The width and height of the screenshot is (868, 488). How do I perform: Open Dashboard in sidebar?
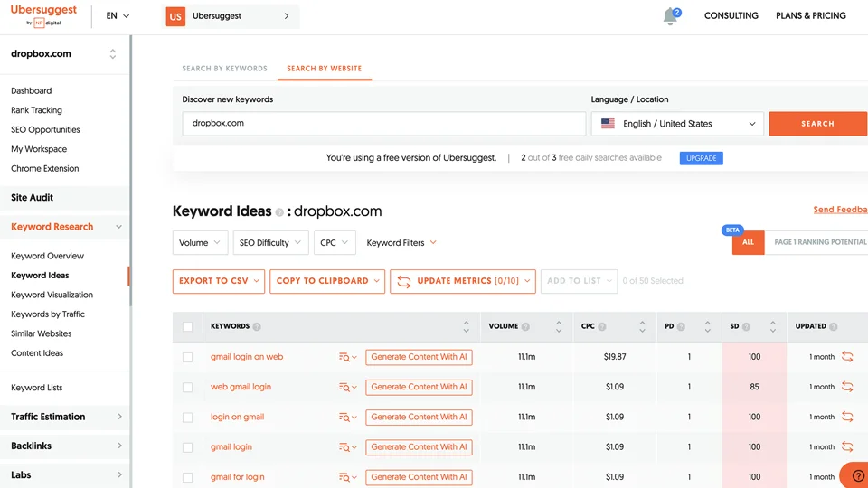point(31,90)
